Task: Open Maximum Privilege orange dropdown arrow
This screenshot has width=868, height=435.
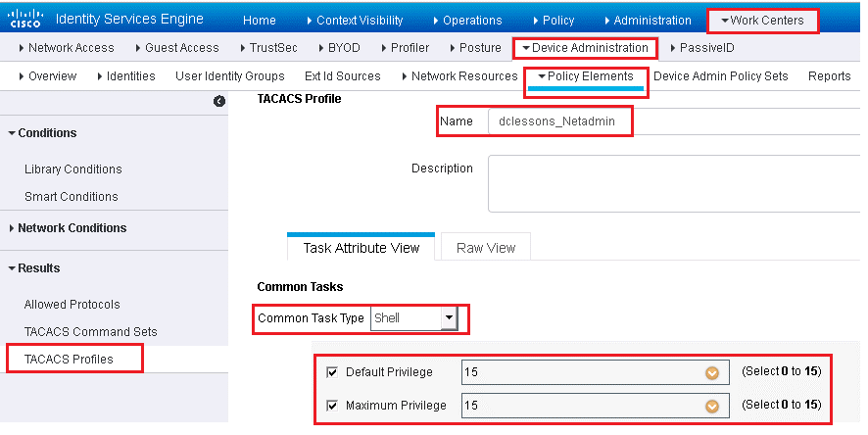Action: [x=712, y=407]
